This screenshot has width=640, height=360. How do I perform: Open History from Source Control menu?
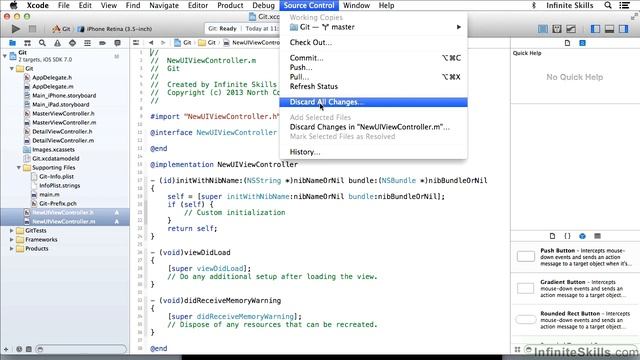[x=373, y=152]
